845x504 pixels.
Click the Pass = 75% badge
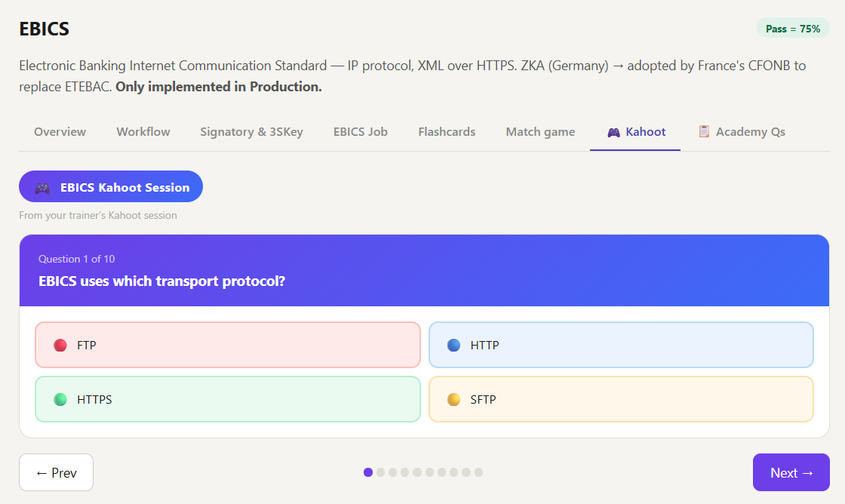pyautogui.click(x=793, y=29)
